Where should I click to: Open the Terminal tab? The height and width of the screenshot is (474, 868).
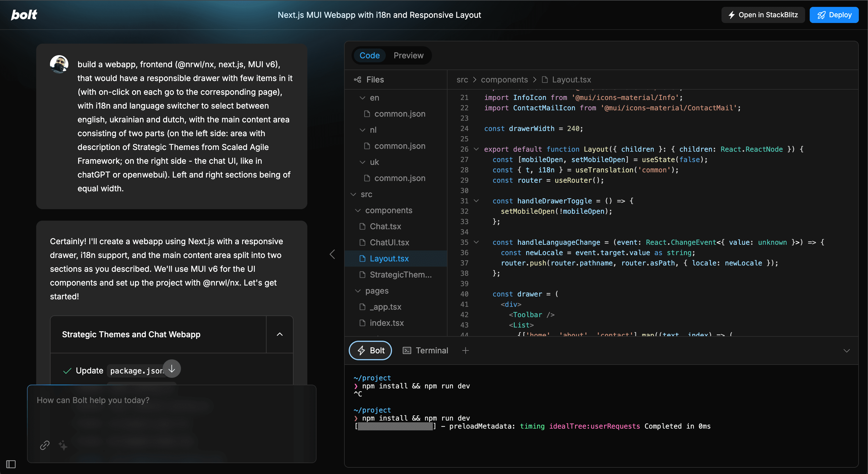coord(426,350)
